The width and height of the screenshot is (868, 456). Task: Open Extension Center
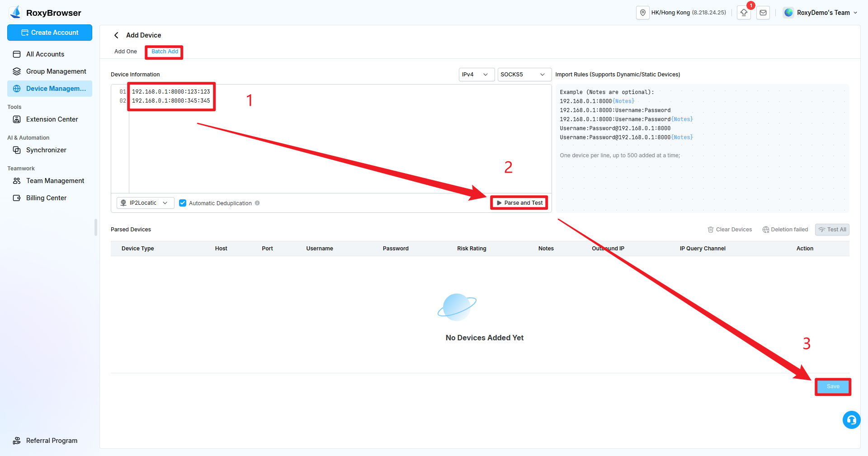[x=50, y=119]
